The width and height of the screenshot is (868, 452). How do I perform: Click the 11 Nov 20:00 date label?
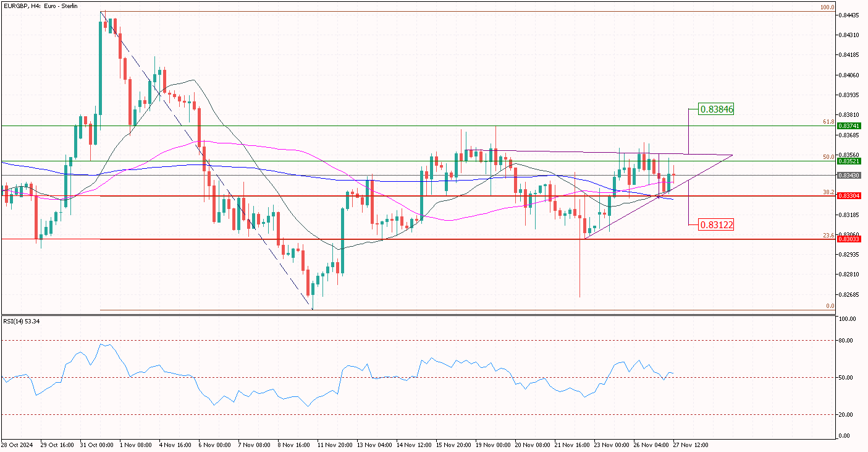(335, 445)
